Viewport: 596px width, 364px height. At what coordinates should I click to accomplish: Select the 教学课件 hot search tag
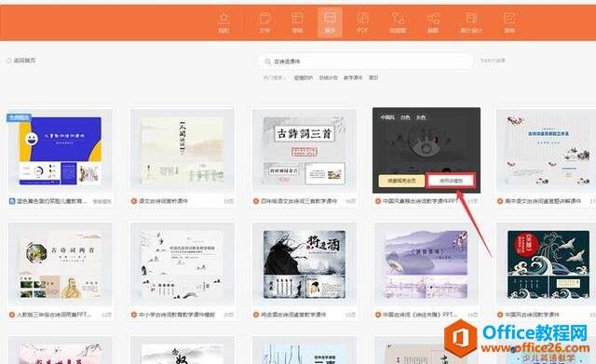click(353, 77)
